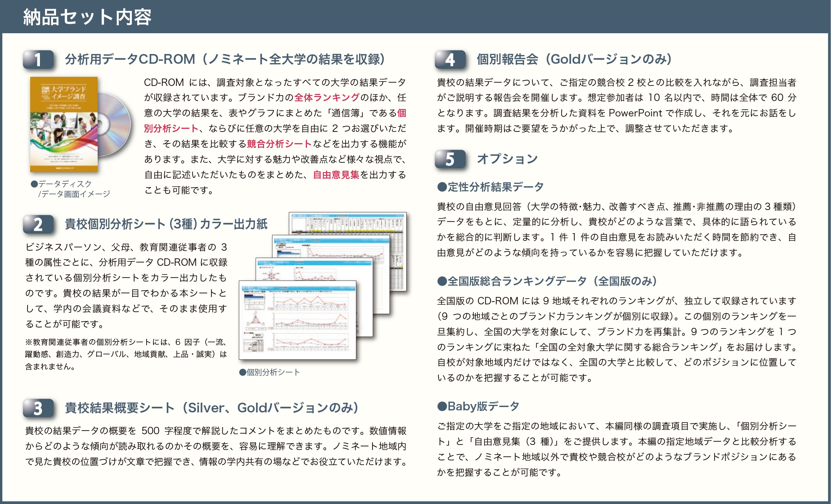
Task: Click the heading 貴校結果概要シート
Action: 119,408
